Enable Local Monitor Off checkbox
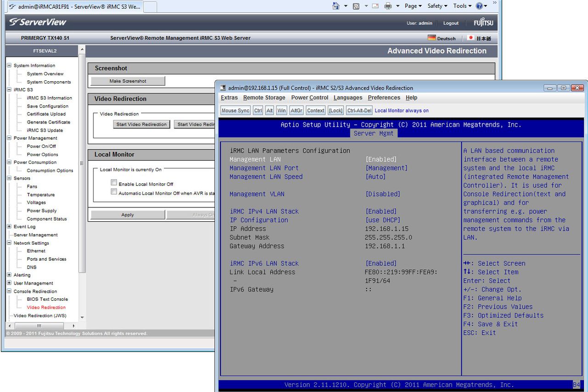The width and height of the screenshot is (588, 392). pyautogui.click(x=114, y=183)
